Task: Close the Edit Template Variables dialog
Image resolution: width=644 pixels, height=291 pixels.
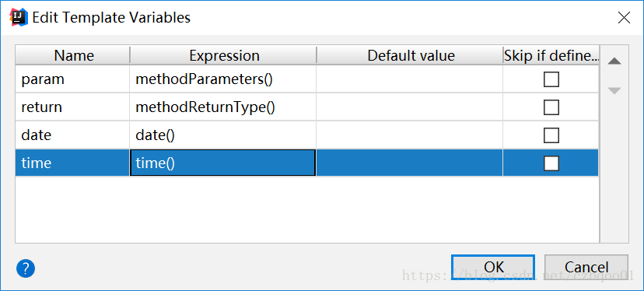Action: [625, 18]
